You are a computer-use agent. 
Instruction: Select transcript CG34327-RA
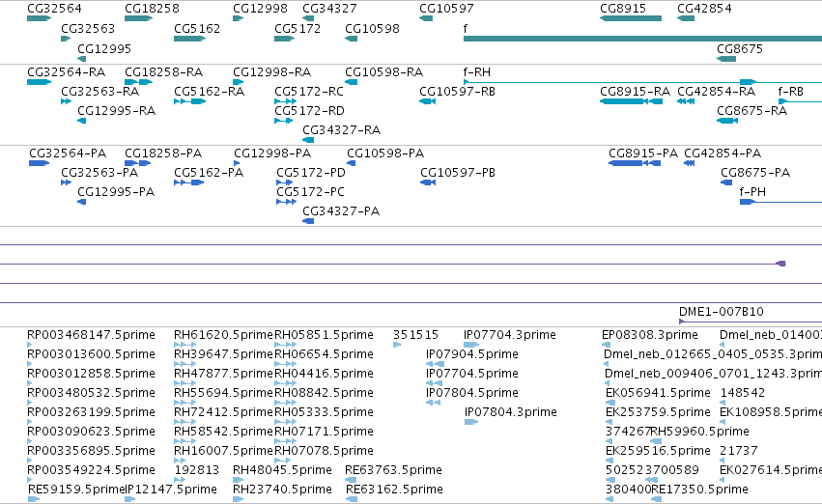[x=341, y=130]
